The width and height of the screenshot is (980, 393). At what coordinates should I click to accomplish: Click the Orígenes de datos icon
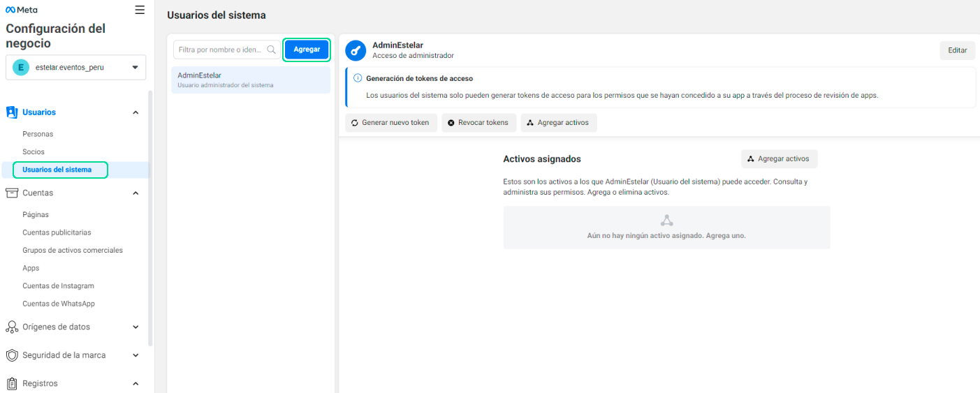[x=12, y=327]
